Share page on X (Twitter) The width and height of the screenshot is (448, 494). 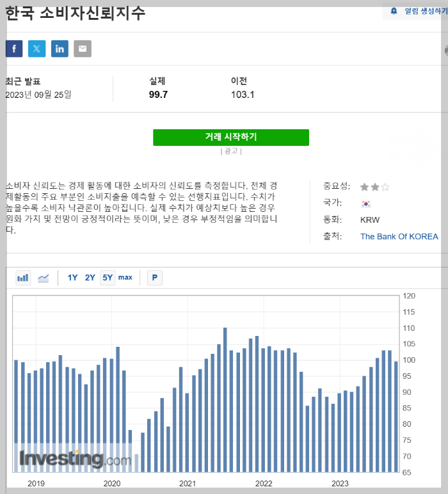tap(37, 49)
